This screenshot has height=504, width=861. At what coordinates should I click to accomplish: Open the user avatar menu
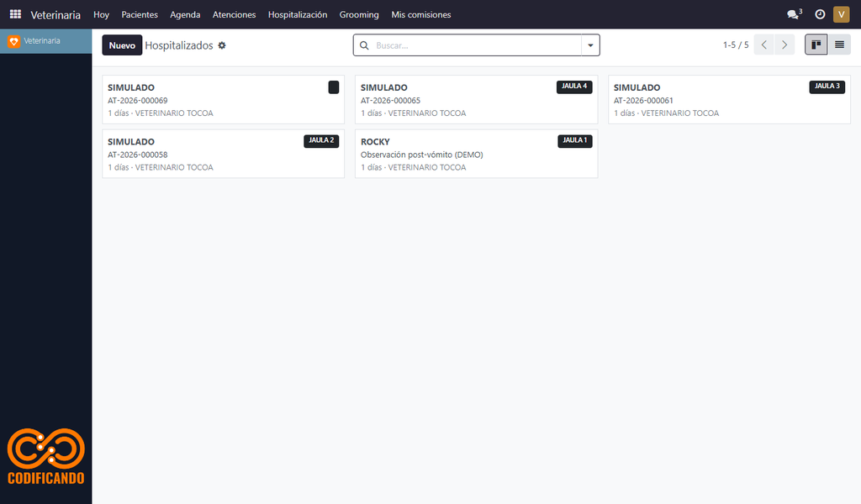[x=841, y=14]
